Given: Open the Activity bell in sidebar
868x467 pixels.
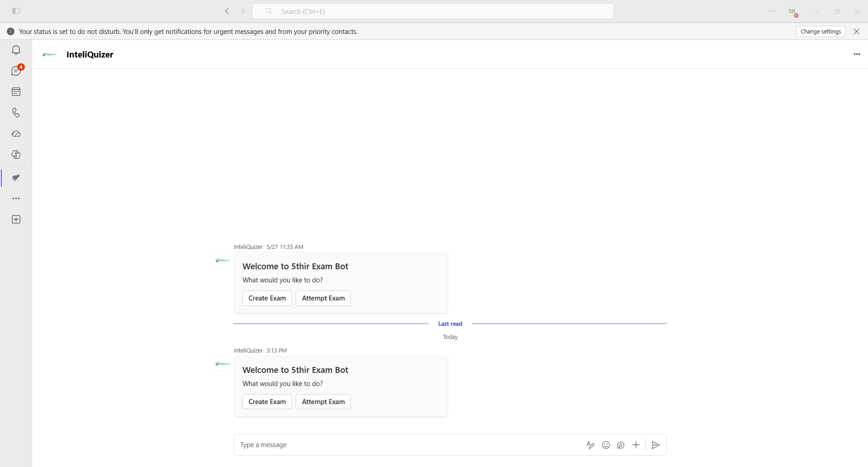Looking at the screenshot, I should 16,50.
